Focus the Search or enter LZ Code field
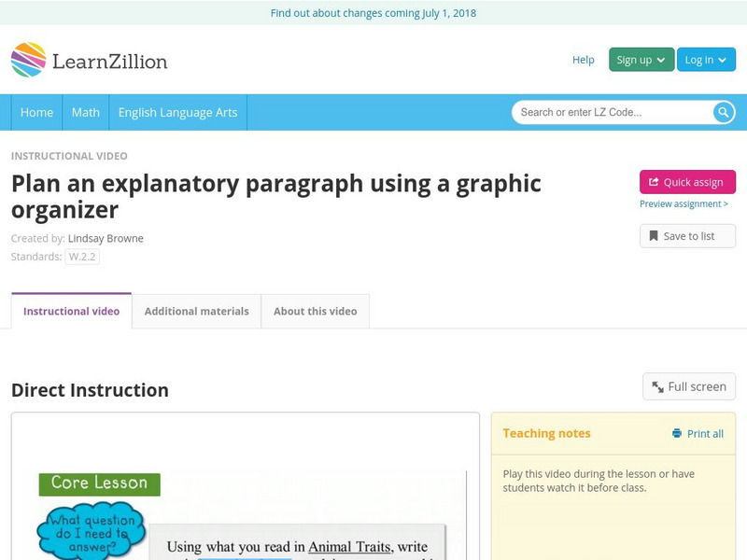This screenshot has width=747, height=560. click(x=612, y=112)
